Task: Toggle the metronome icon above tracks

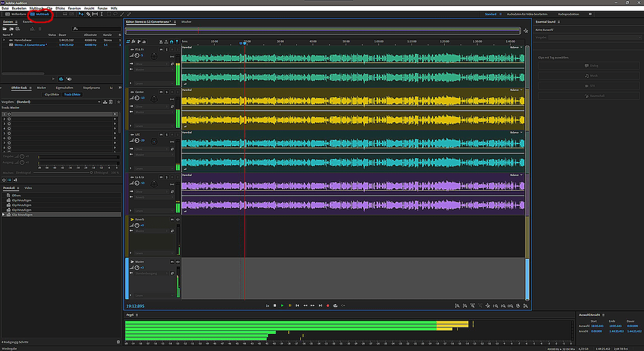Action: click(161, 42)
